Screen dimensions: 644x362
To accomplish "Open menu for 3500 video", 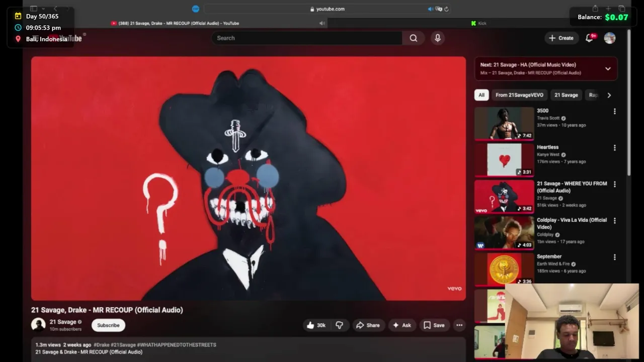I will point(614,111).
